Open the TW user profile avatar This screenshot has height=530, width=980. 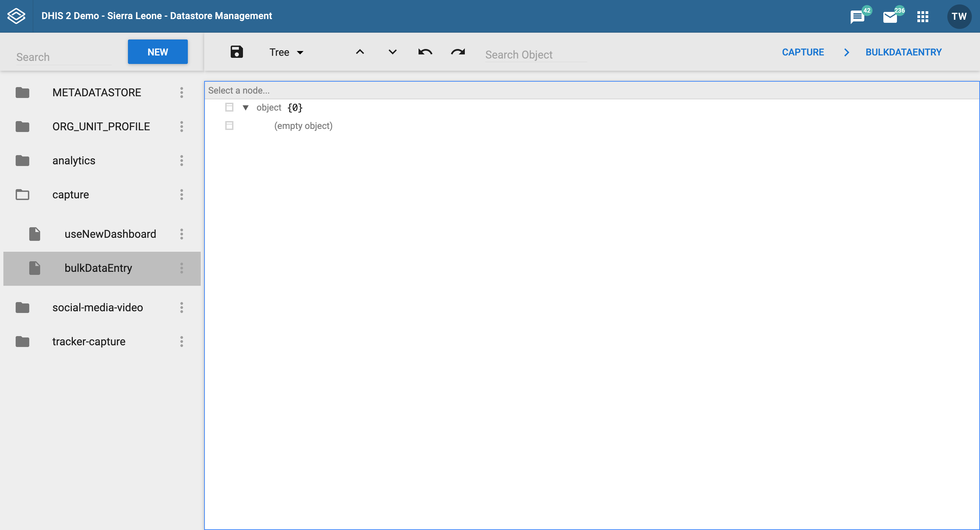point(959,16)
